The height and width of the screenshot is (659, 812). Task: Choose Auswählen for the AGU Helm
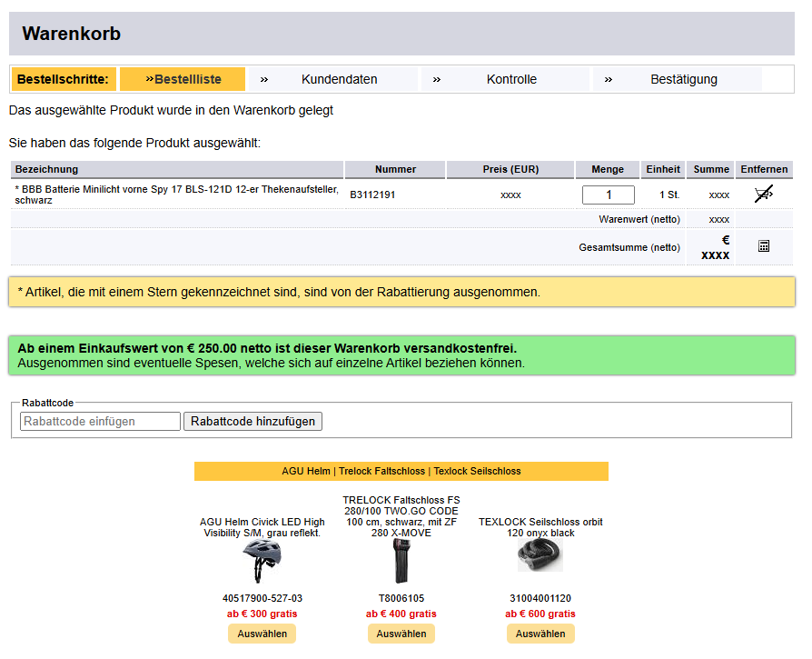coord(262,634)
